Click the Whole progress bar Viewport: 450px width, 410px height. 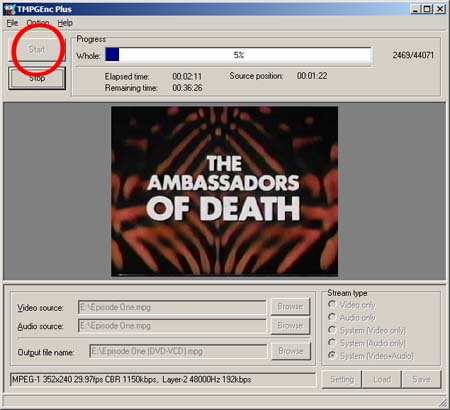point(238,55)
